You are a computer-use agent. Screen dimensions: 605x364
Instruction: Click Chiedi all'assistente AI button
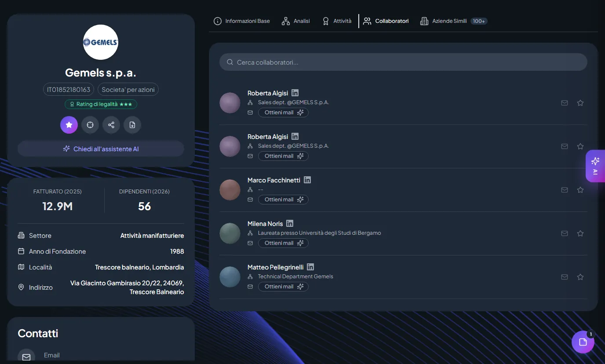(101, 149)
